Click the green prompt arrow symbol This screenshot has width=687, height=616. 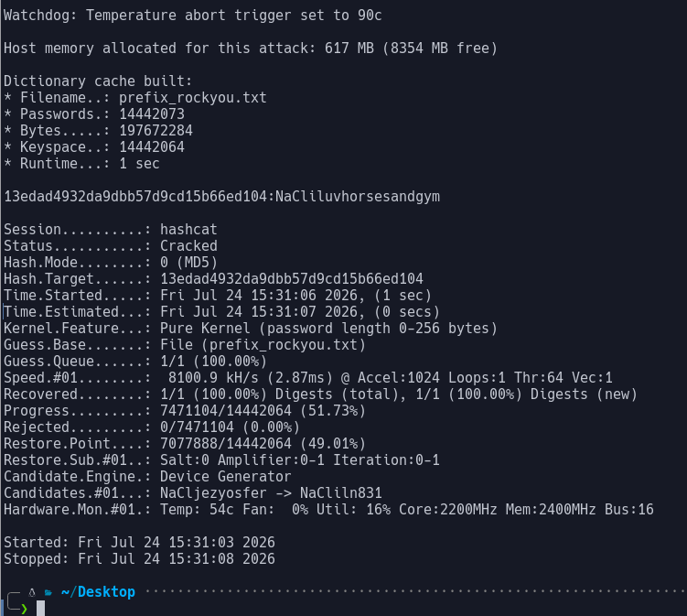click(24, 608)
